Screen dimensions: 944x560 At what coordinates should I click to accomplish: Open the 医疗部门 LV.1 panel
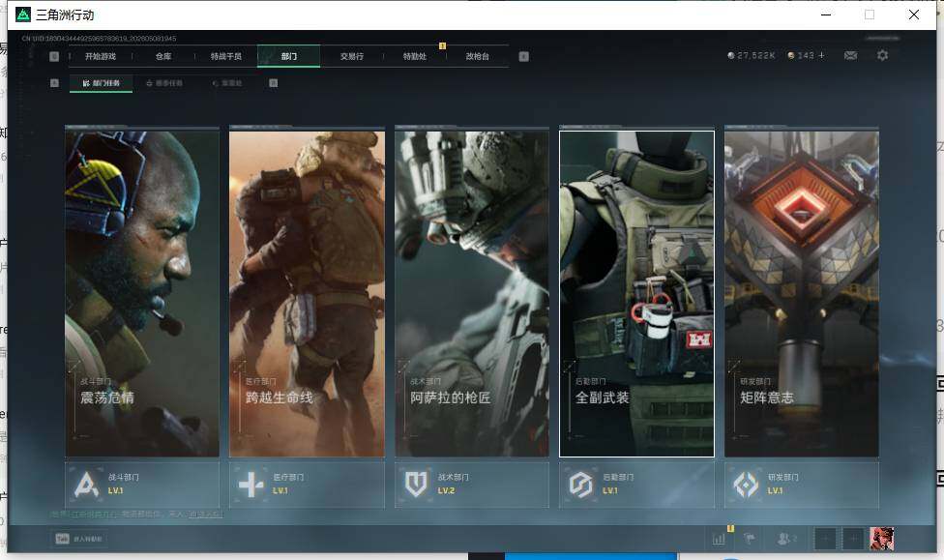pyautogui.click(x=307, y=485)
